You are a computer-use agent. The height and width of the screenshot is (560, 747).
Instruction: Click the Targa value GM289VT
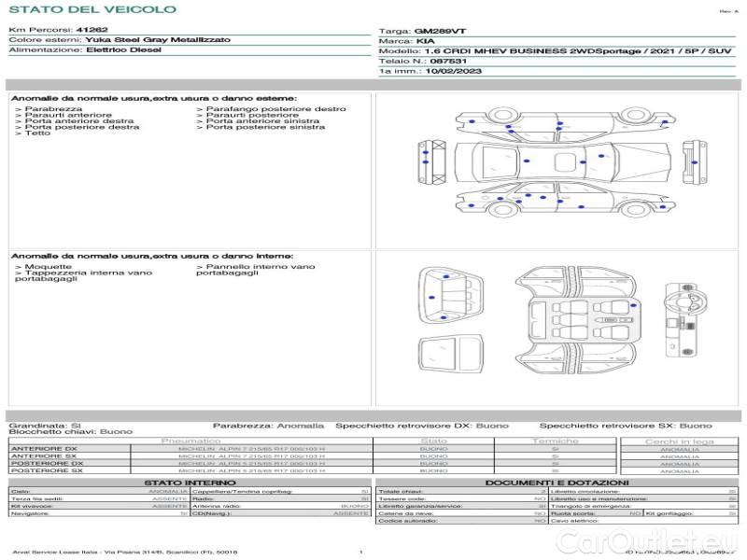tap(437, 31)
